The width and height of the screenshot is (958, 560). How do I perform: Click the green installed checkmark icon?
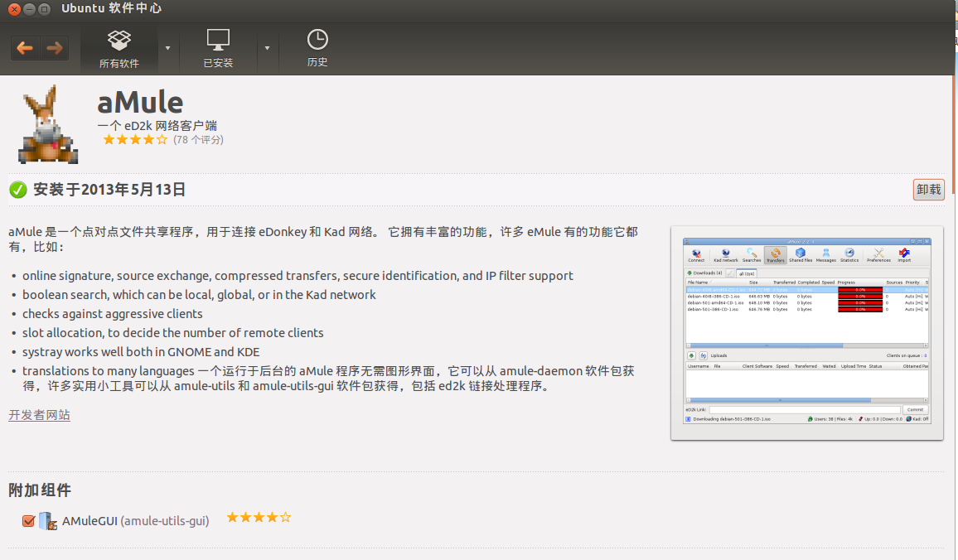18,190
